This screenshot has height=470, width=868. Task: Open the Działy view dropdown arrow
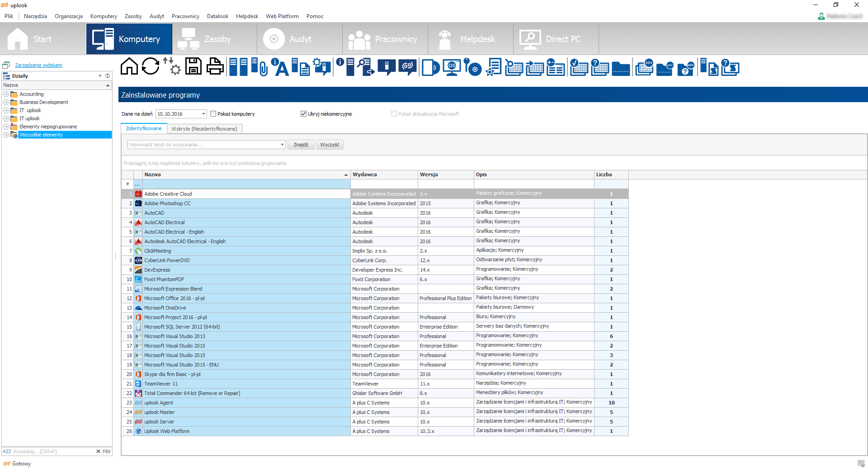[100, 76]
